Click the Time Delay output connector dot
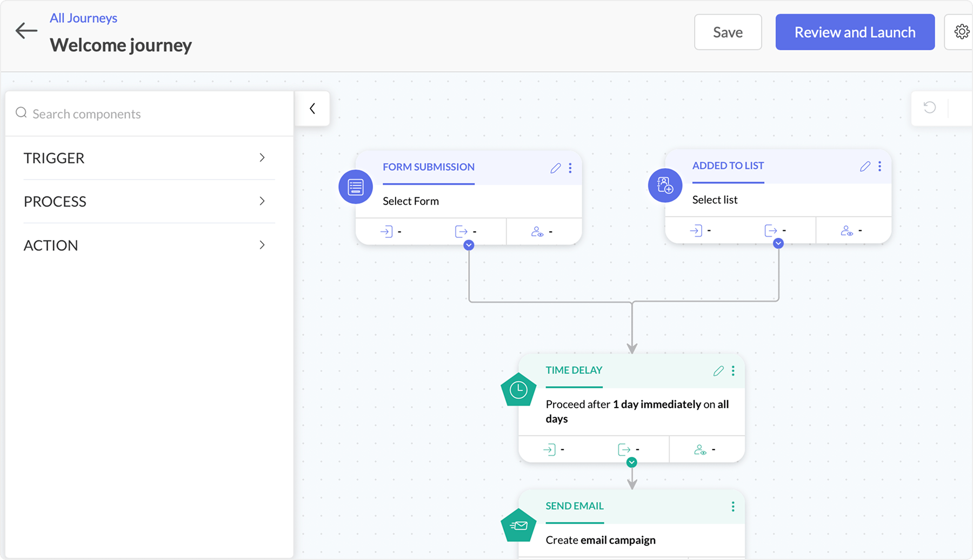Image resolution: width=973 pixels, height=560 pixels. coord(631,463)
